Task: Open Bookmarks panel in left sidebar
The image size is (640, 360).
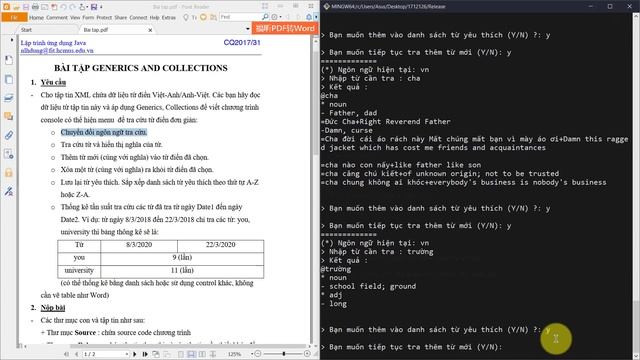Action: pos(9,60)
